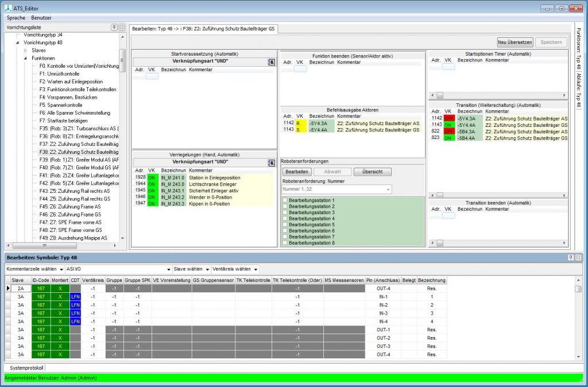Expand the Slaves tree node
This screenshot has height=387, width=588.
[25, 51]
